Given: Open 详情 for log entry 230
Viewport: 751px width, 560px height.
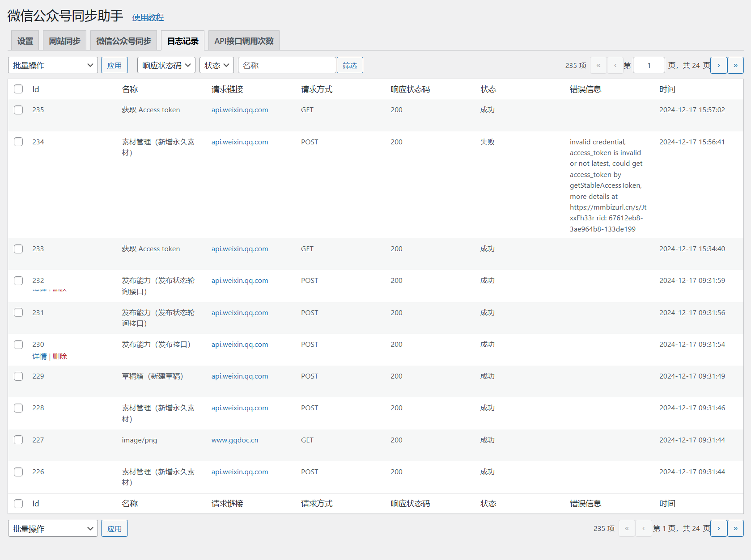Looking at the screenshot, I should [x=39, y=356].
